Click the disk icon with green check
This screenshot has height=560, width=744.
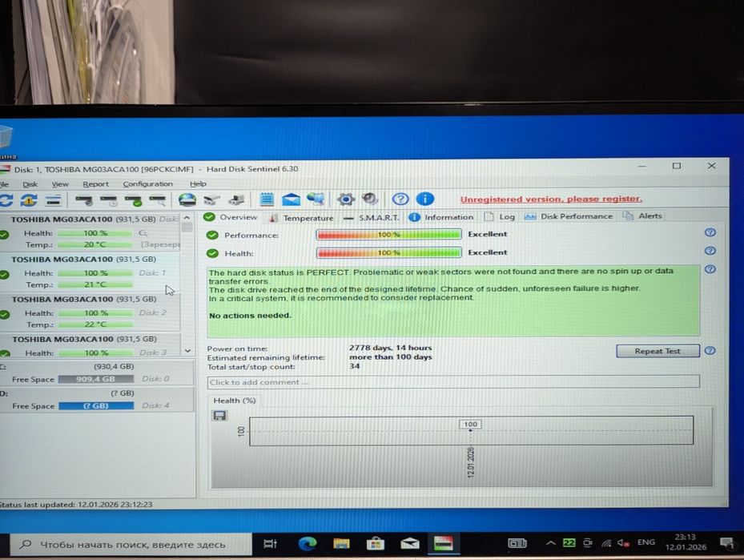tap(133, 201)
